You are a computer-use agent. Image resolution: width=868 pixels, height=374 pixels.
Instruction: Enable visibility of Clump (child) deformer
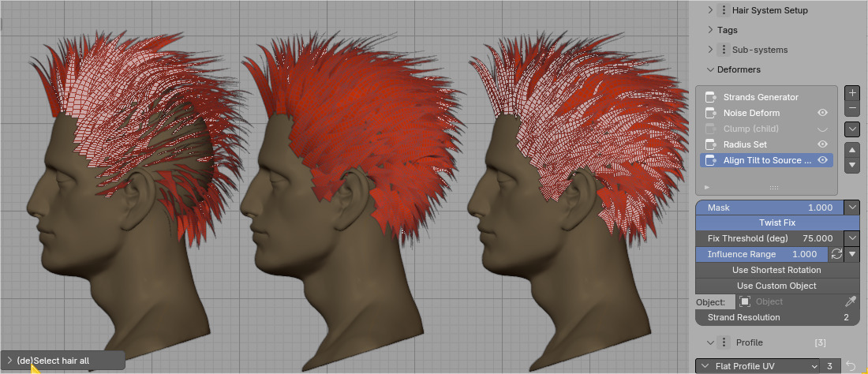pos(822,129)
